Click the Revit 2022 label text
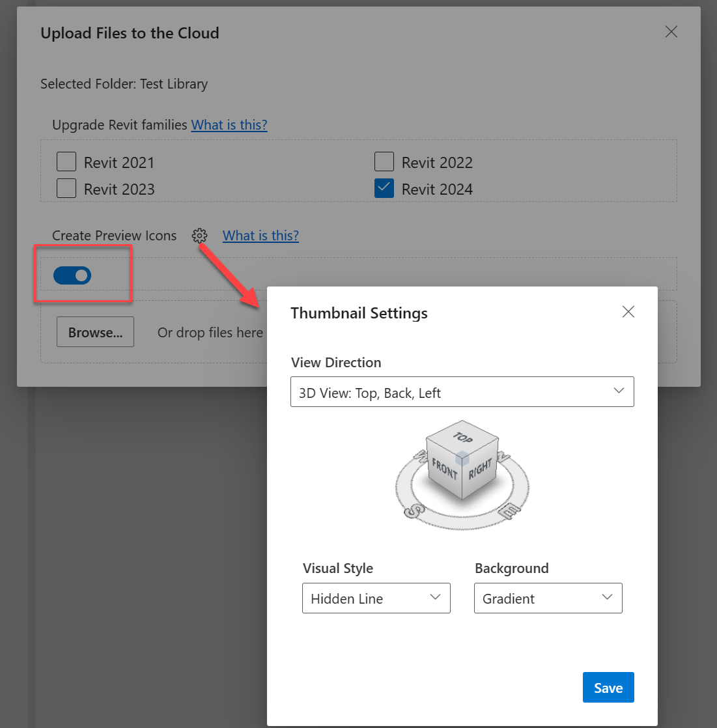Screen dimensions: 717x728 point(437,163)
